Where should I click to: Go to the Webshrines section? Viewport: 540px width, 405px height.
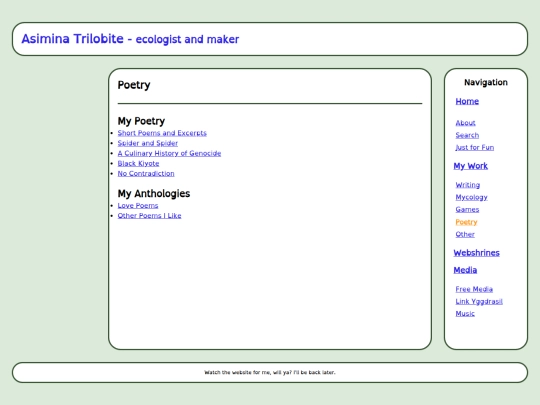tap(476, 253)
